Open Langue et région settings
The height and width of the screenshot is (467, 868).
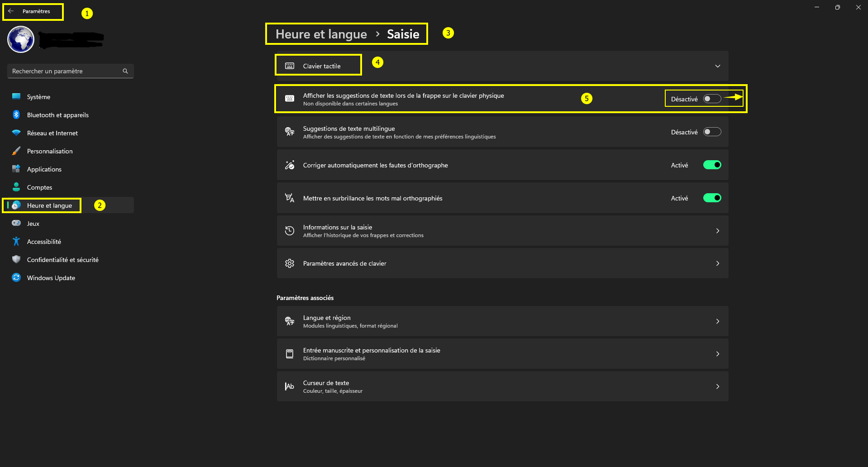502,321
